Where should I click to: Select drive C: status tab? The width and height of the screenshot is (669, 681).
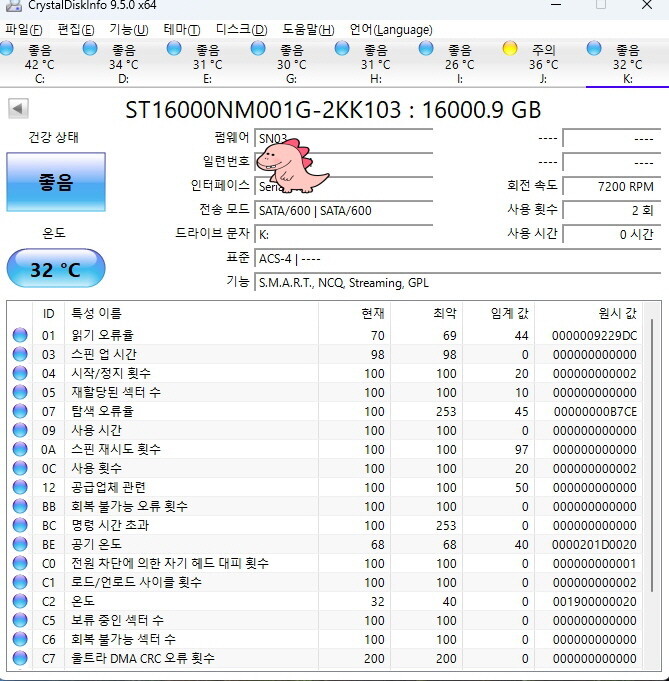click(x=33, y=63)
